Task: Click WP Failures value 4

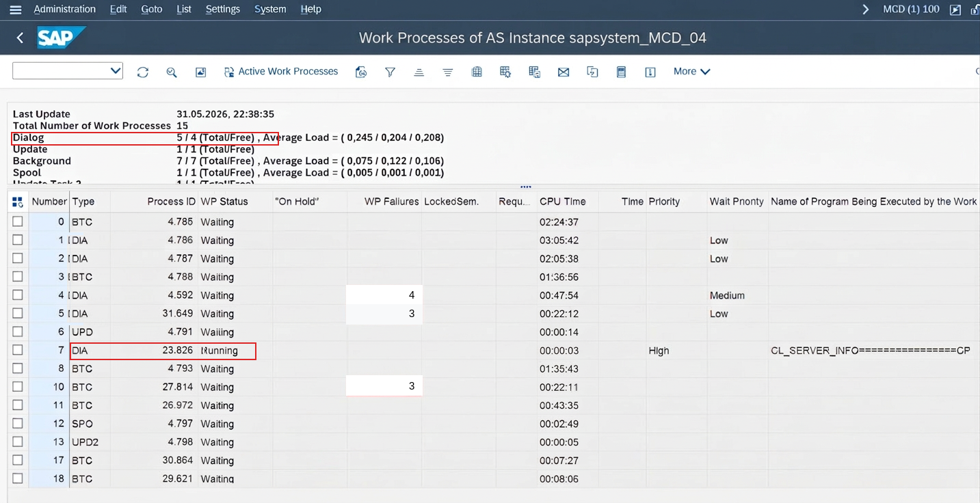Action: pos(384,295)
